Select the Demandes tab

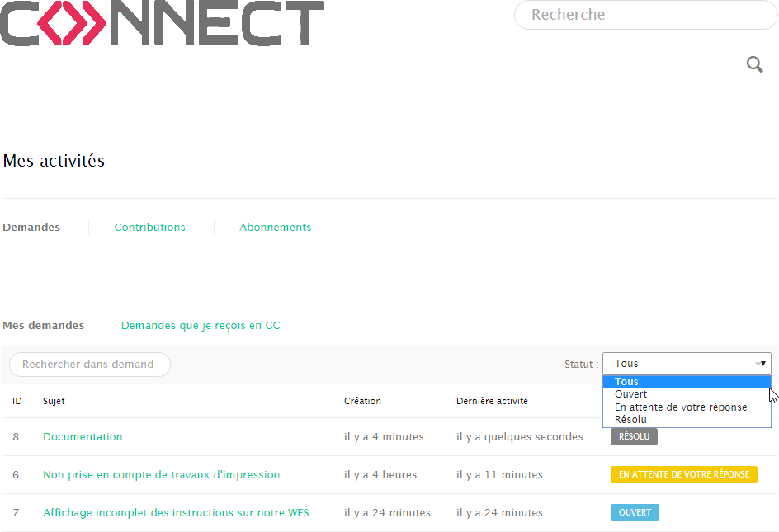point(31,228)
